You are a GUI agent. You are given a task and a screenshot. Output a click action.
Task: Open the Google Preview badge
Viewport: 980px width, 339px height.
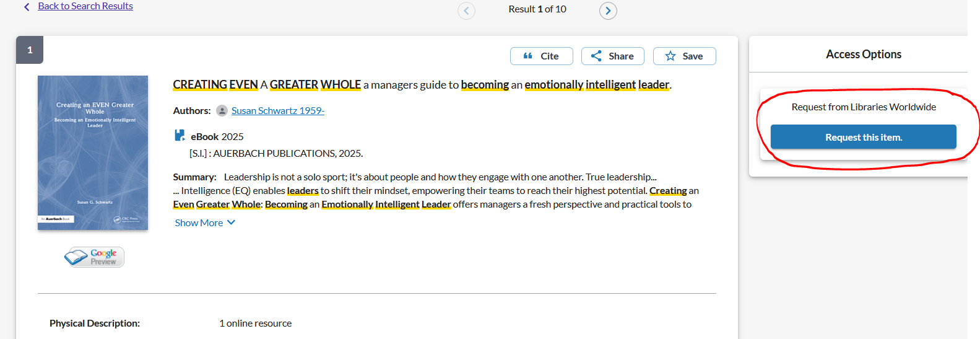[94, 257]
